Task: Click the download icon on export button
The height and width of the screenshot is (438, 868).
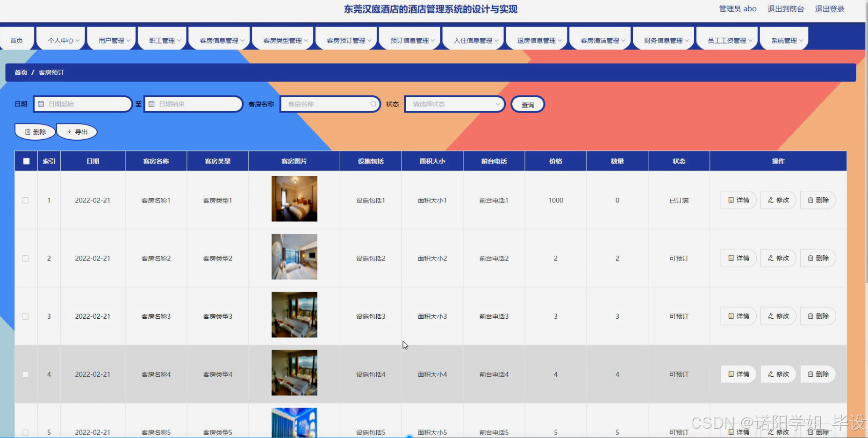Action: pyautogui.click(x=69, y=132)
